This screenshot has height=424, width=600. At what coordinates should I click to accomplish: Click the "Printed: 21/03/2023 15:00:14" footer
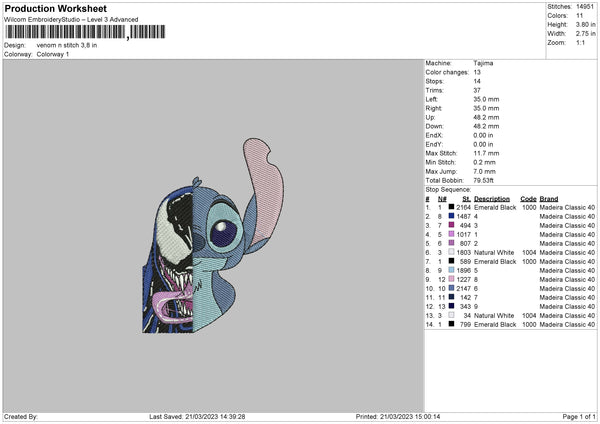(x=398, y=416)
